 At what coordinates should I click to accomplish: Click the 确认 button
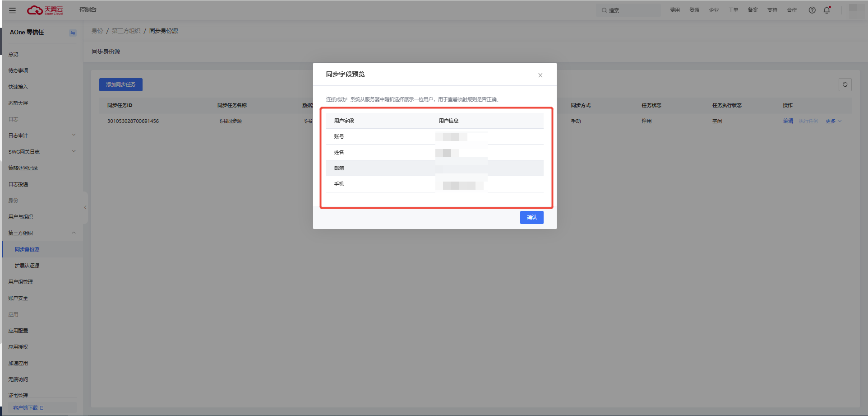coord(531,217)
